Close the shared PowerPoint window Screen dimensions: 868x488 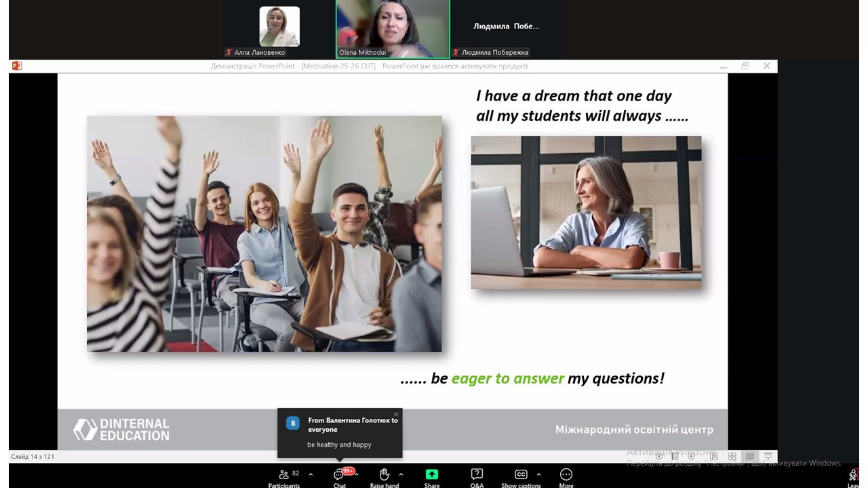point(766,66)
